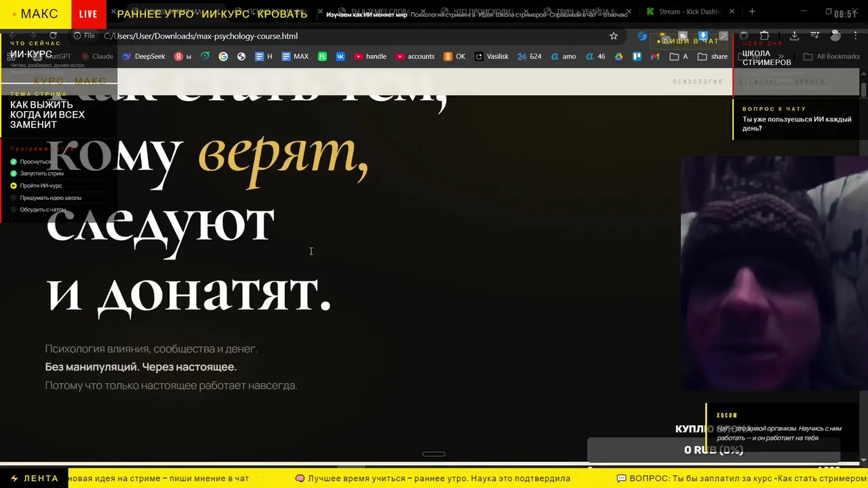This screenshot has width=868, height=488.
Task: Expand hidden bookmarks with the » chevron
Action: click(781, 56)
